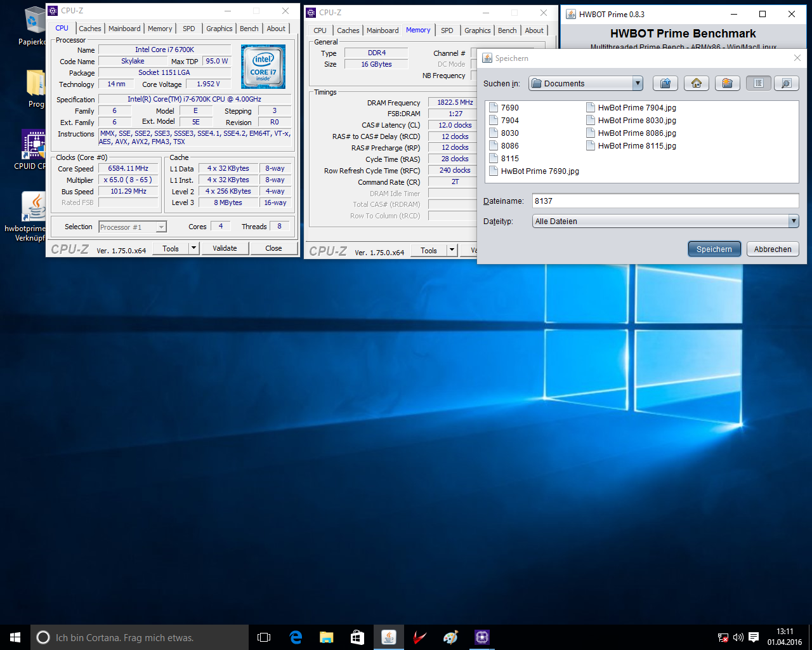Open Windows Store from taskbar
The height and width of the screenshot is (650, 812).
pyautogui.click(x=358, y=637)
